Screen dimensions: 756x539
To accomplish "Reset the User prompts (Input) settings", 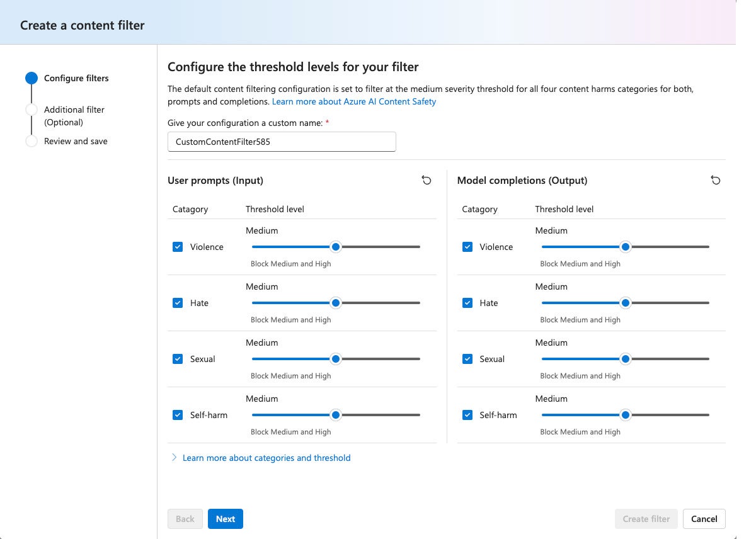I will click(427, 180).
